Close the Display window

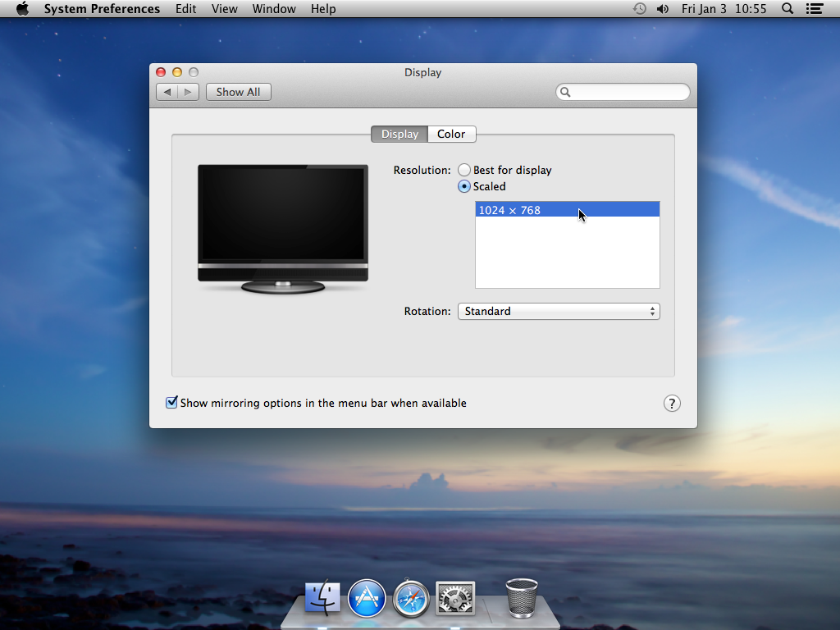click(x=161, y=72)
